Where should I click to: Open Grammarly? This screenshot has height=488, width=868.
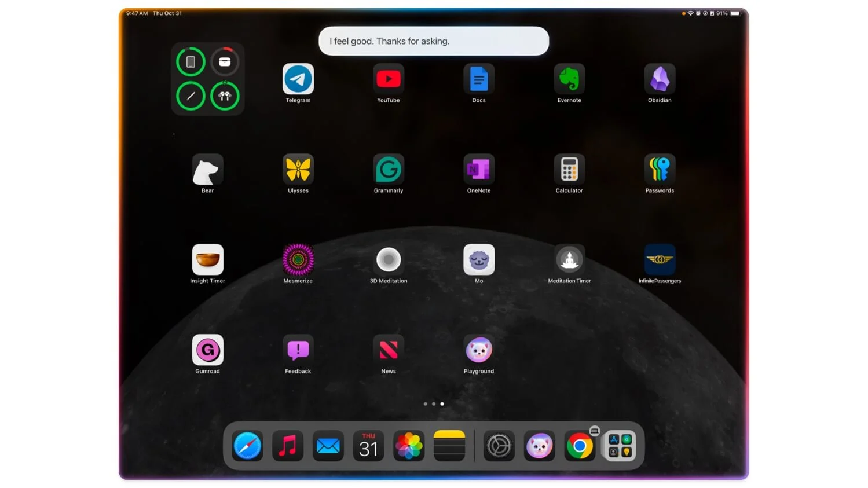tap(388, 170)
